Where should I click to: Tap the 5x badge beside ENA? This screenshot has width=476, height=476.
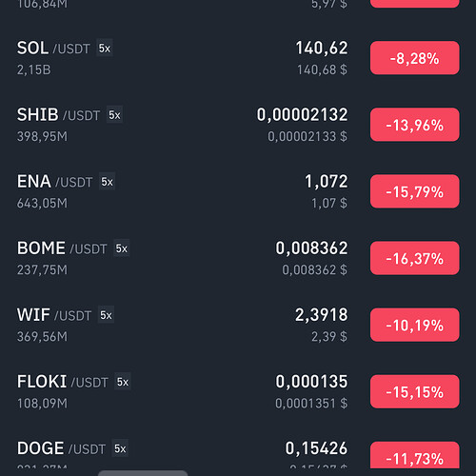108,182
